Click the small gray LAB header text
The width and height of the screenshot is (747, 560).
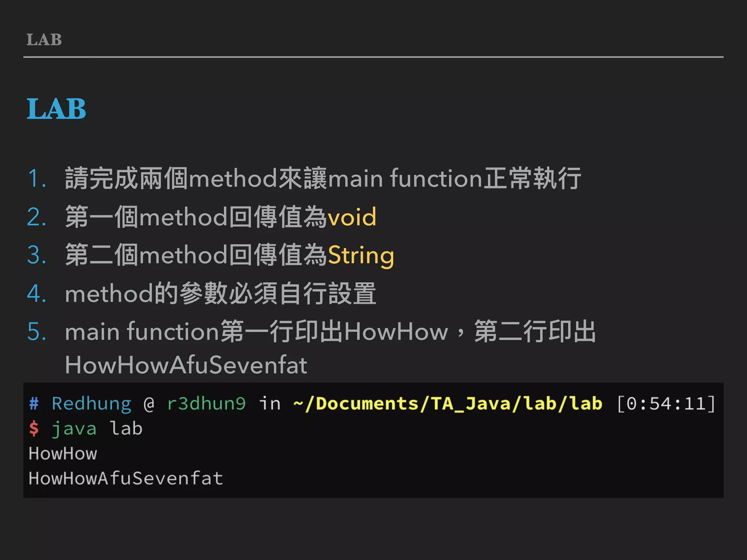(x=44, y=39)
